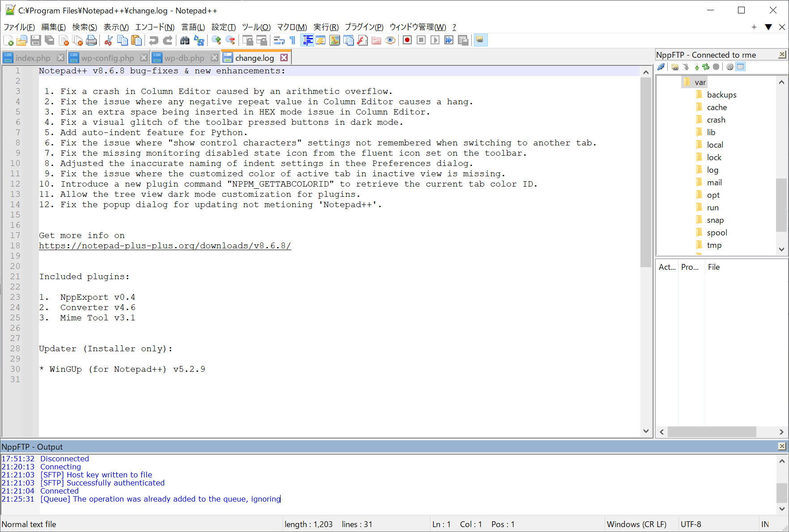Click the editor vertical scrollbar thumb

tap(645, 172)
